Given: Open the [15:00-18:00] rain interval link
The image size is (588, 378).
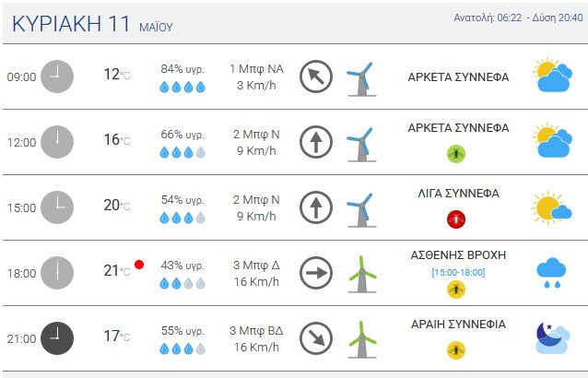Looking at the screenshot, I should pyautogui.click(x=458, y=272).
